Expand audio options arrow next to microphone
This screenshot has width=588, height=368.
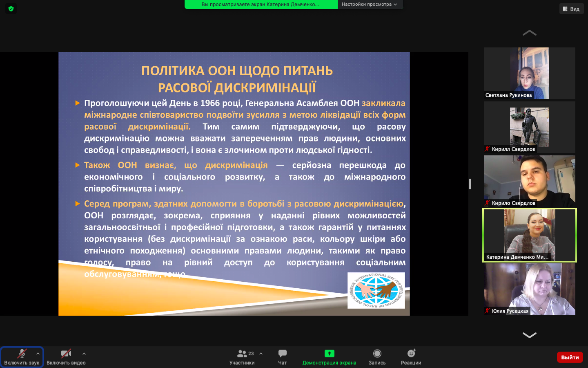(38, 354)
